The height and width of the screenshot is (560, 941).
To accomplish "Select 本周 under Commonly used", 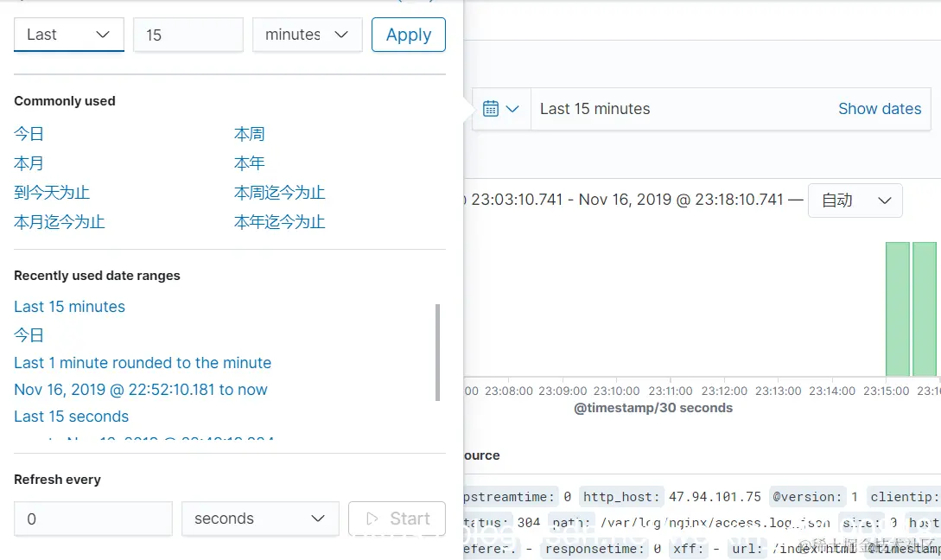I will click(x=250, y=134).
